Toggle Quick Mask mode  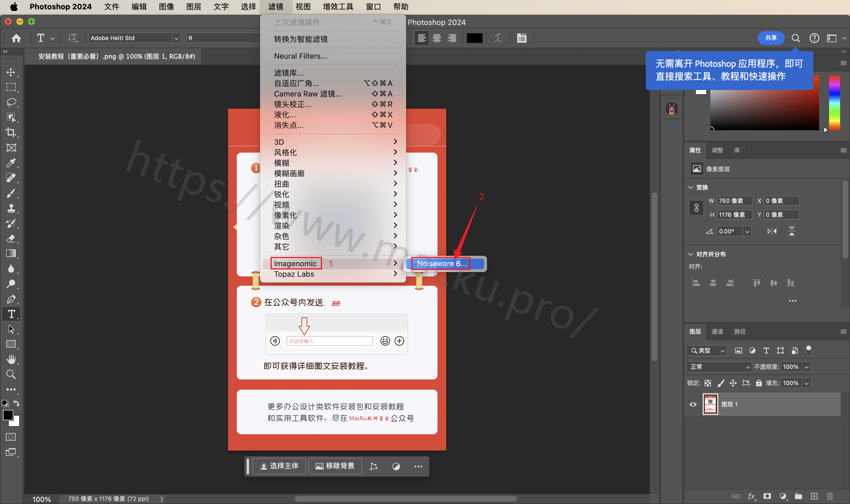[x=11, y=437]
